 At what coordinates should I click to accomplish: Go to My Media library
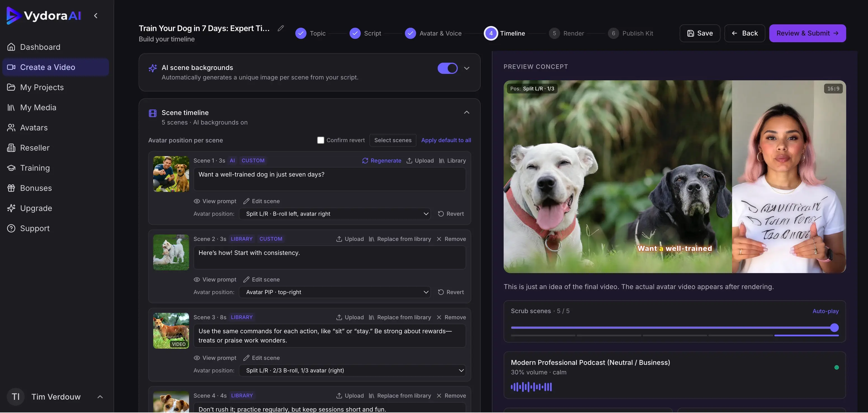(x=56, y=107)
